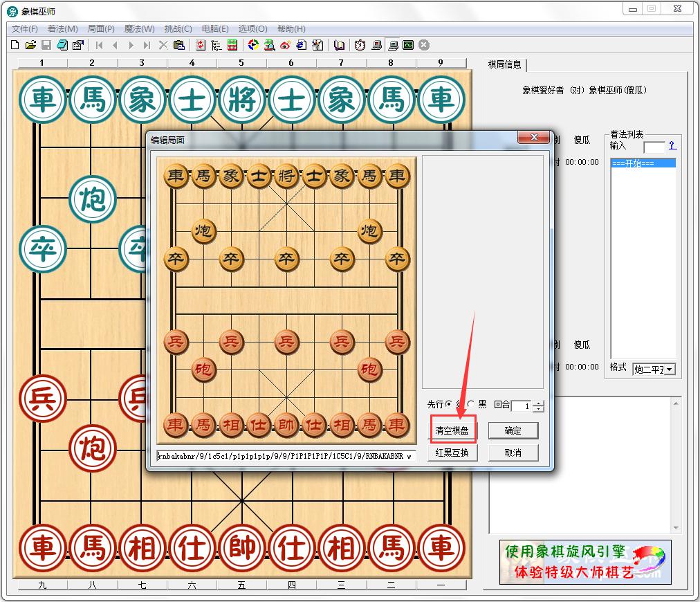Click the green monitor analysis icon

pyautogui.click(x=409, y=45)
